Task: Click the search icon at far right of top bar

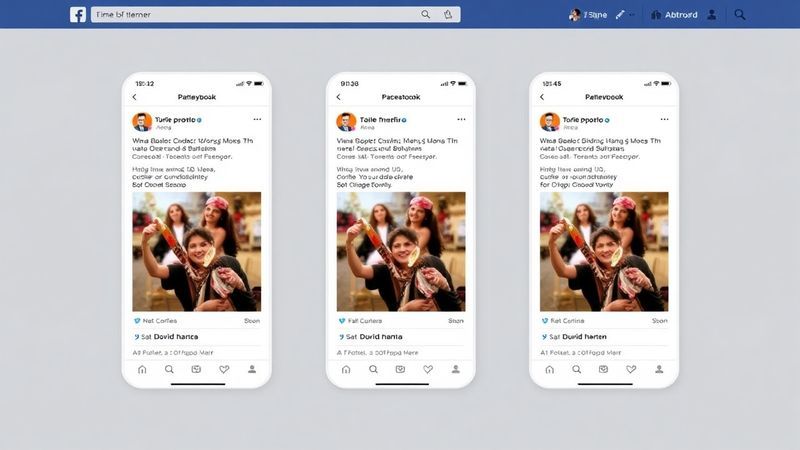Action: 740,14
